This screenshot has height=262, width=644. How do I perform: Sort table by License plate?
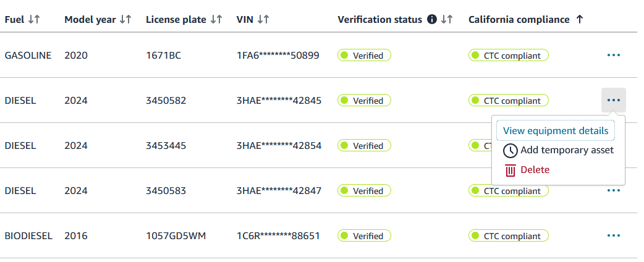[x=216, y=20]
